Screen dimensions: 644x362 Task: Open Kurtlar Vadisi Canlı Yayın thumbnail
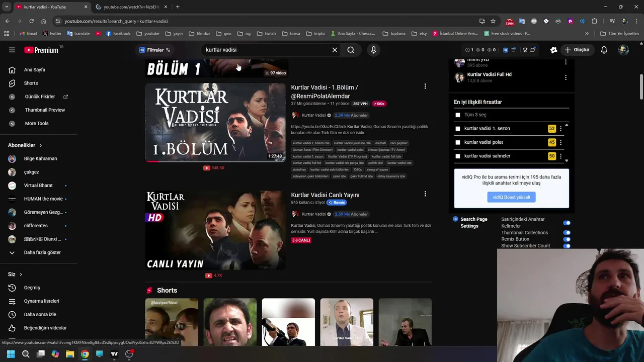click(215, 230)
